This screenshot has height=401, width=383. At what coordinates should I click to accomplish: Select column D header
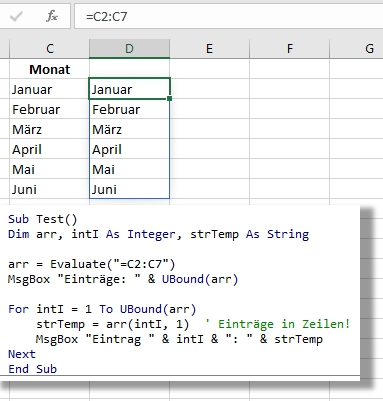pos(129,49)
